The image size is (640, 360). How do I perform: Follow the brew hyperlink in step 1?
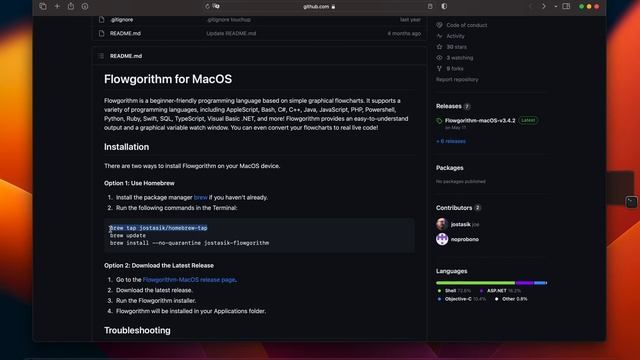[200, 198]
